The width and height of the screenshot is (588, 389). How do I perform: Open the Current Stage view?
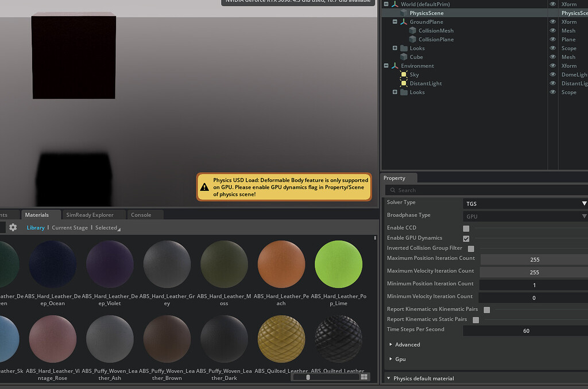(x=69, y=227)
